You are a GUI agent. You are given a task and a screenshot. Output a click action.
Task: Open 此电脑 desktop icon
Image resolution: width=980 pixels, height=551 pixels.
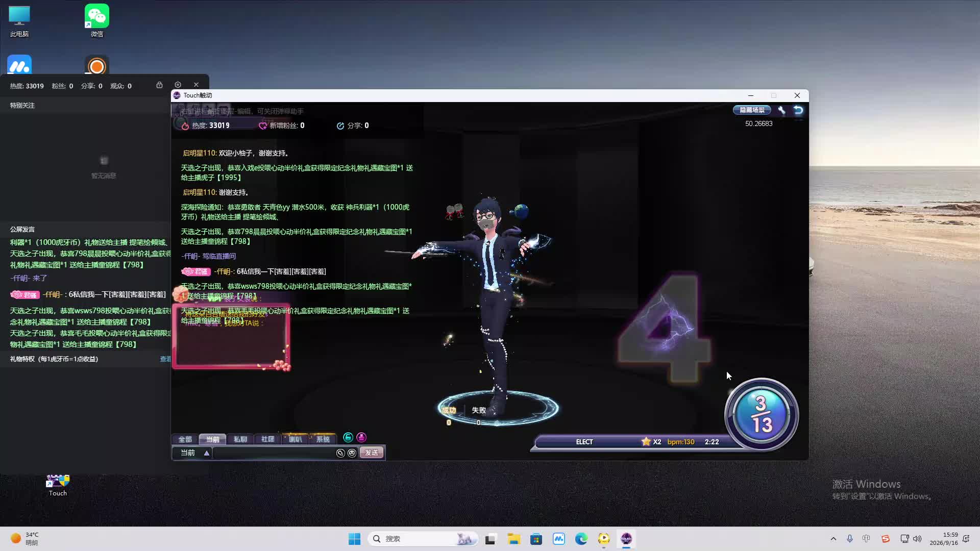click(x=19, y=21)
